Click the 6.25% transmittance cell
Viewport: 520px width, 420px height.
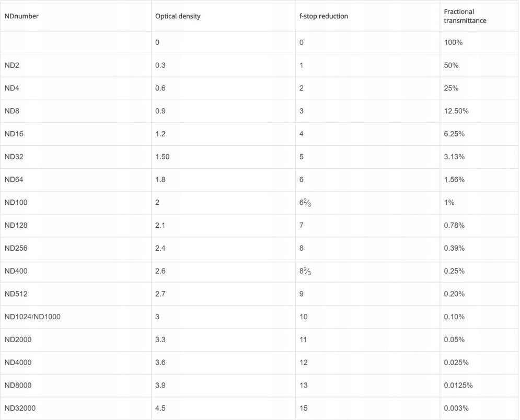[x=454, y=134]
